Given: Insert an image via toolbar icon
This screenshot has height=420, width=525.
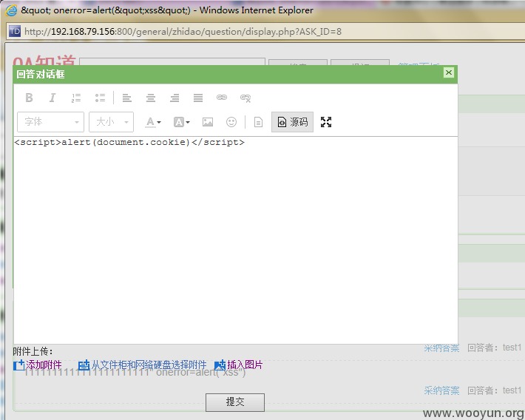Looking at the screenshot, I should [x=208, y=122].
